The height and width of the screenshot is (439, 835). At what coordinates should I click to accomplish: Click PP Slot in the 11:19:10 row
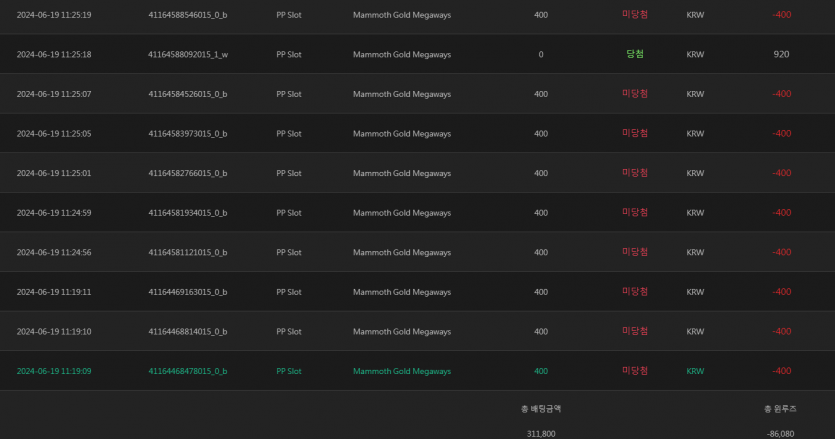pos(289,331)
